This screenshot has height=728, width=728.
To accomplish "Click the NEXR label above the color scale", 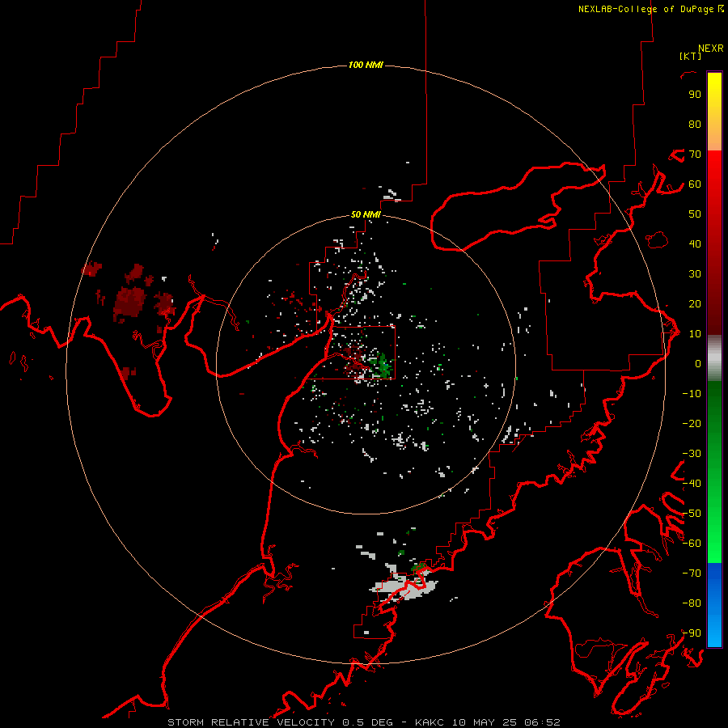I will [711, 49].
